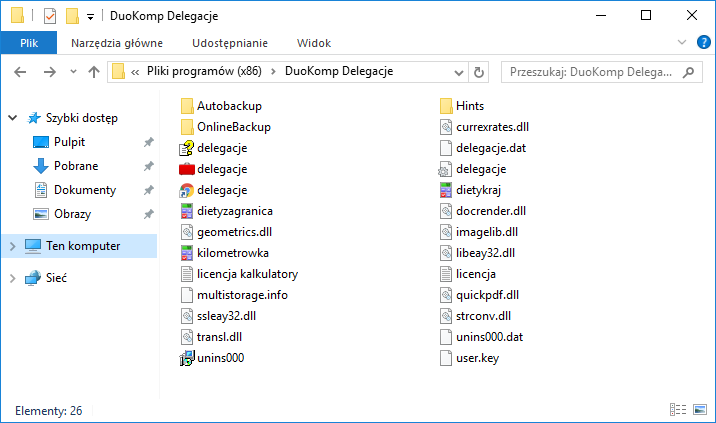Click the Properties quick access checkmark icon
Image resolution: width=716 pixels, height=423 pixels.
click(50, 17)
